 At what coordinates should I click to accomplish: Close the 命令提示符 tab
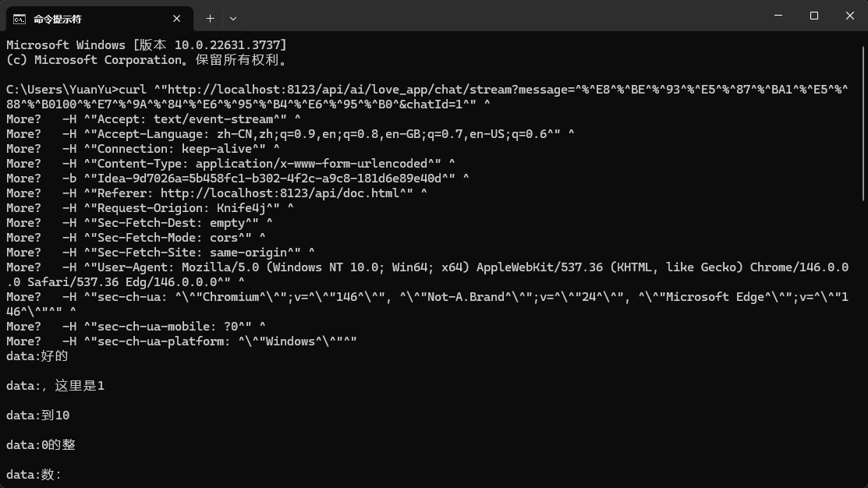[x=177, y=18]
